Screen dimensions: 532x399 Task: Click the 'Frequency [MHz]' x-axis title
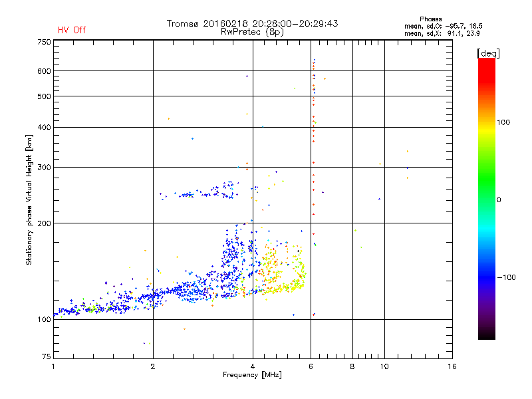pos(252,375)
